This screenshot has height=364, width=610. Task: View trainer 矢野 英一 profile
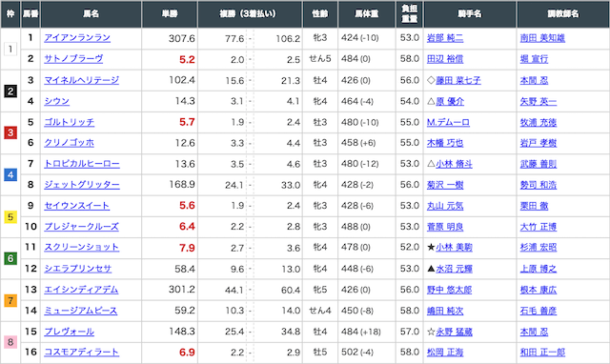coord(539,102)
